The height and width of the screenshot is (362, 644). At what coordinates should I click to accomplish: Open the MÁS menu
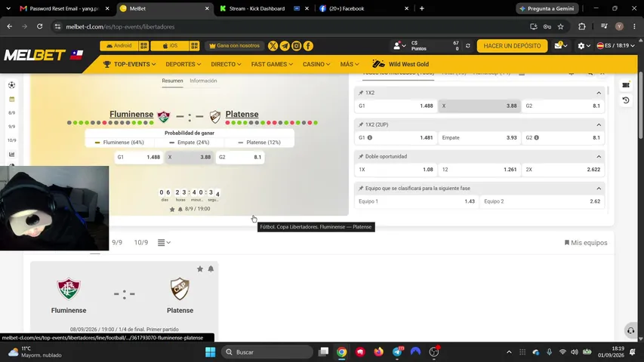coord(350,64)
